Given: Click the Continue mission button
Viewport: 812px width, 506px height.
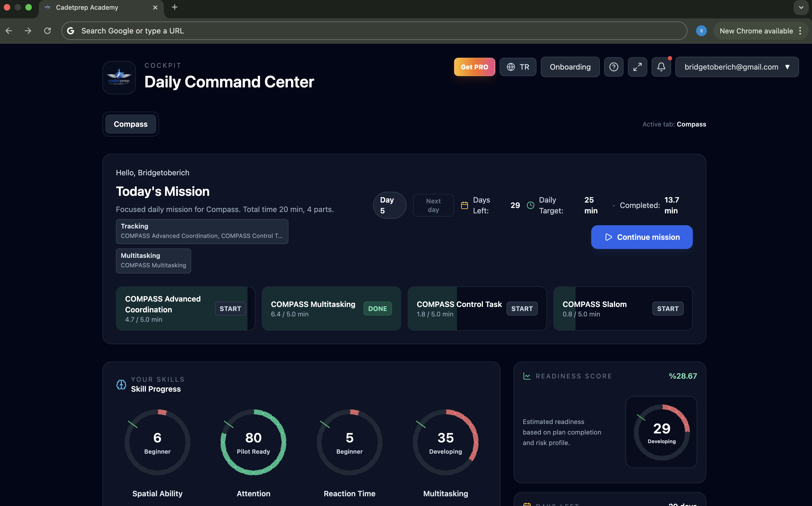Looking at the screenshot, I should (x=642, y=237).
